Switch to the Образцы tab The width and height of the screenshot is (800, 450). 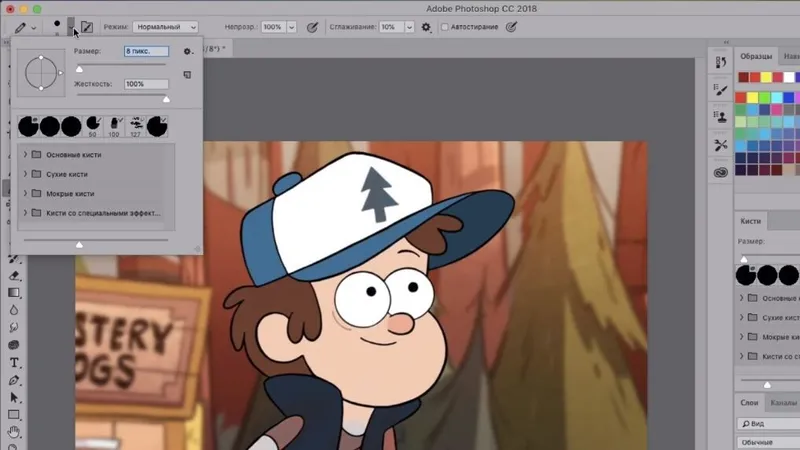coord(756,57)
